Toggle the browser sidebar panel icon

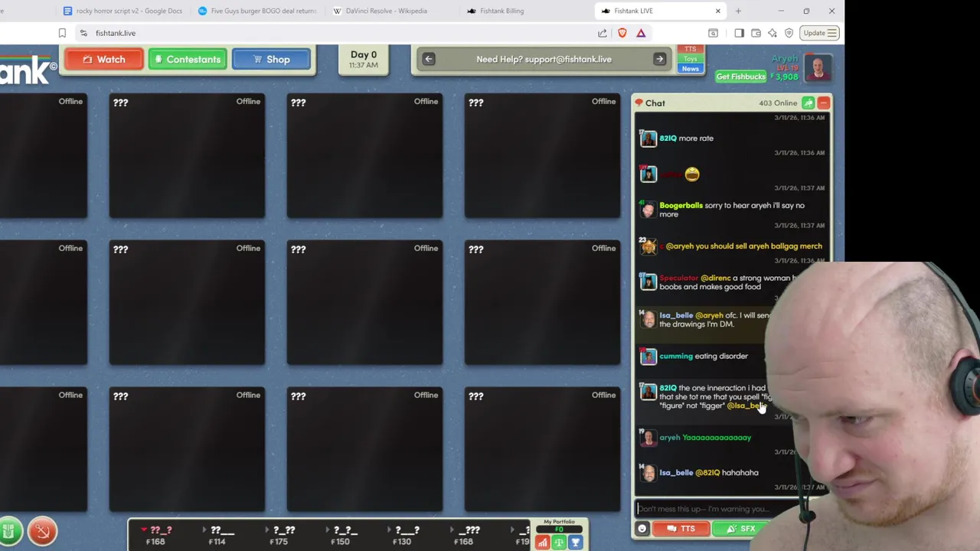(739, 33)
